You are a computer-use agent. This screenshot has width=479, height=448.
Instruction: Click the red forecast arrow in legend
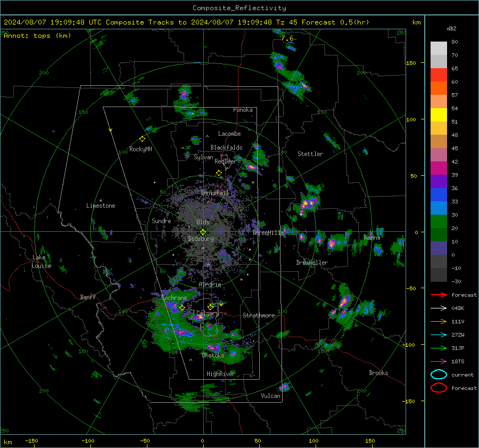tap(439, 295)
